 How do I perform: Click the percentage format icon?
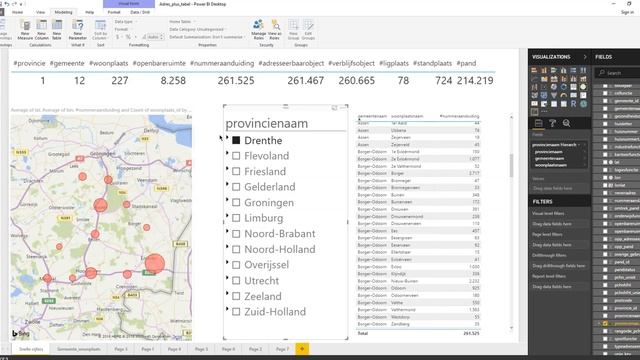pyautogui.click(x=128, y=37)
